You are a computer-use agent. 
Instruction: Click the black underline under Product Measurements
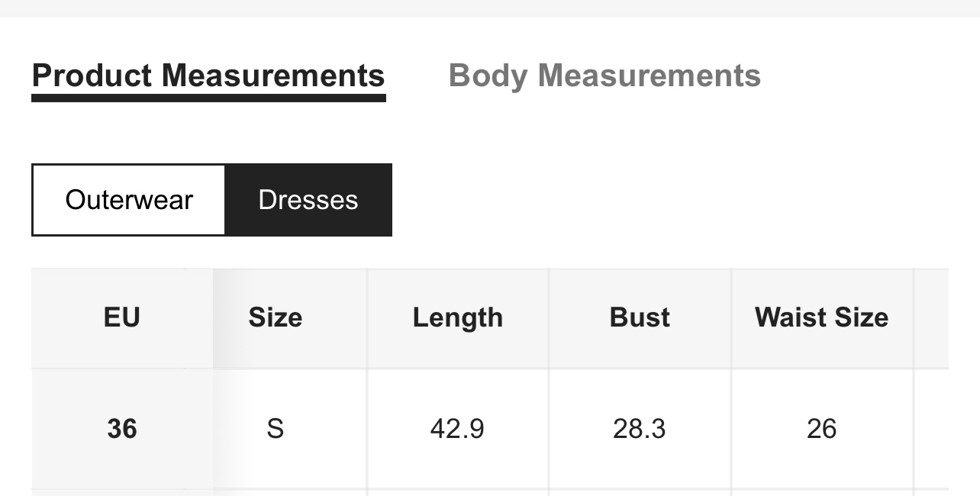point(208,98)
